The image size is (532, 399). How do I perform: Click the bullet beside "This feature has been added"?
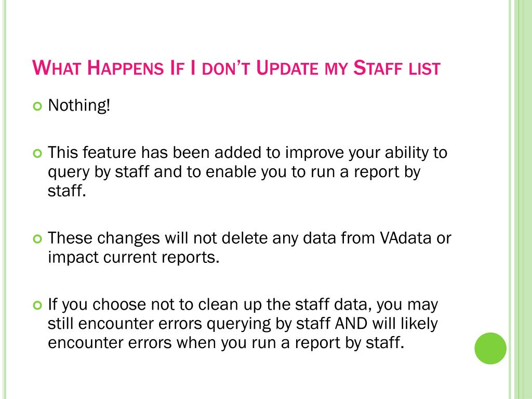pos(37,154)
